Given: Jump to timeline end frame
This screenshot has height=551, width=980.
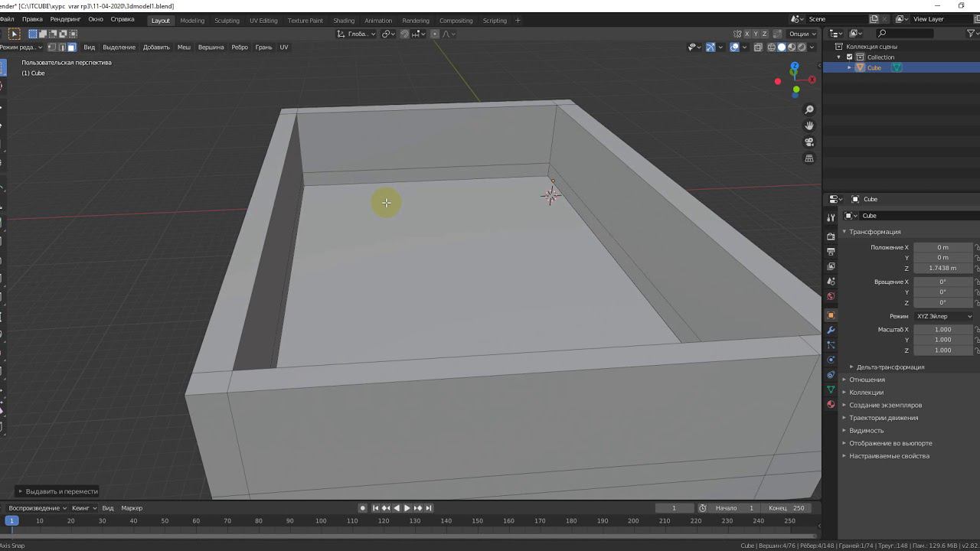Looking at the screenshot, I should point(429,508).
